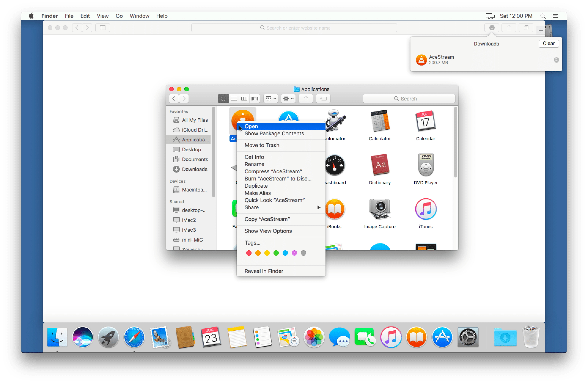Open the Dictionary app icon
The width and height of the screenshot is (588, 383).
click(380, 165)
